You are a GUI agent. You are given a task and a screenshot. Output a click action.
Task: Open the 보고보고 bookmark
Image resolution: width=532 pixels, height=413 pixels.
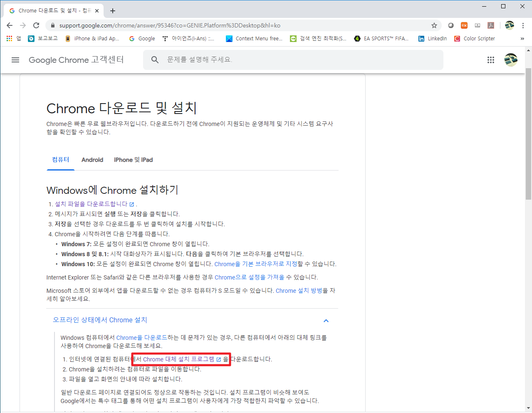pyautogui.click(x=43, y=38)
